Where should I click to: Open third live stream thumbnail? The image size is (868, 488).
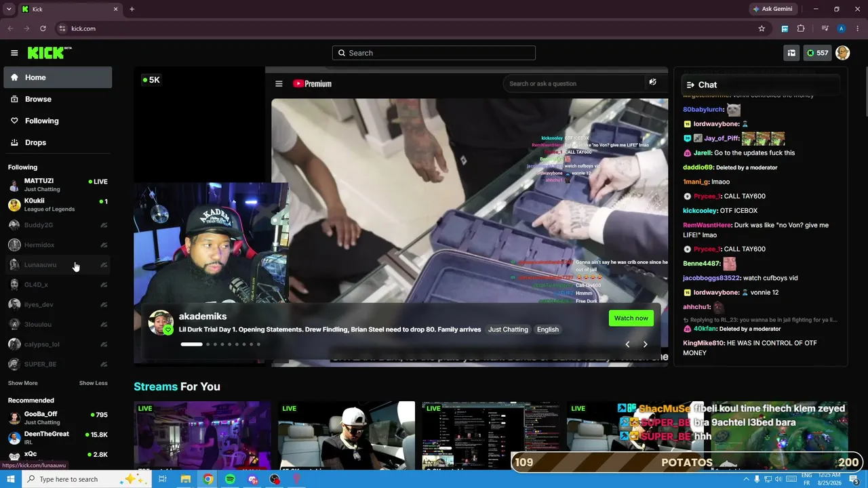[491, 434]
